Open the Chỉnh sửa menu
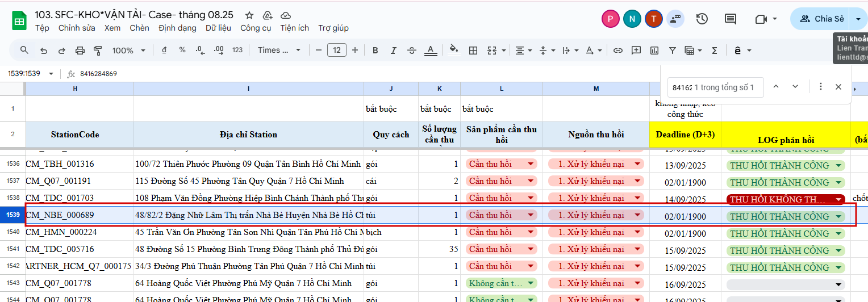Screen dimensions: 868x302 click(x=77, y=28)
